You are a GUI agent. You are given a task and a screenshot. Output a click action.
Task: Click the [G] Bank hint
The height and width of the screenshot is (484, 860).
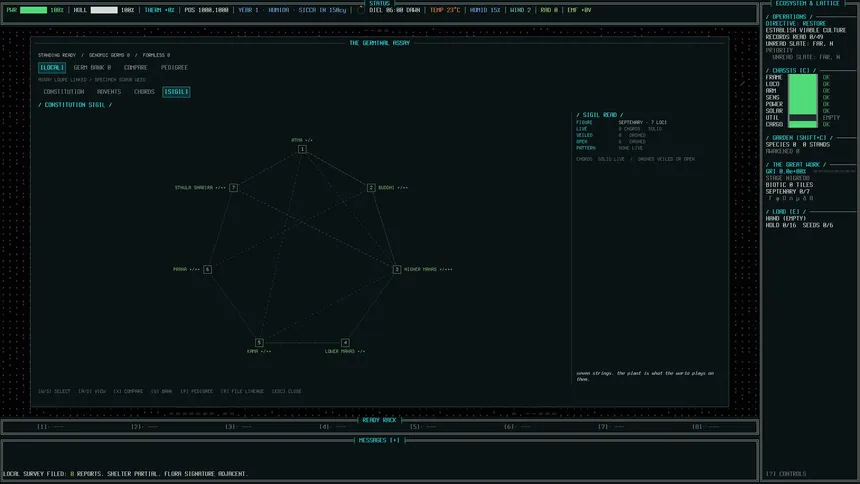pyautogui.click(x=162, y=391)
